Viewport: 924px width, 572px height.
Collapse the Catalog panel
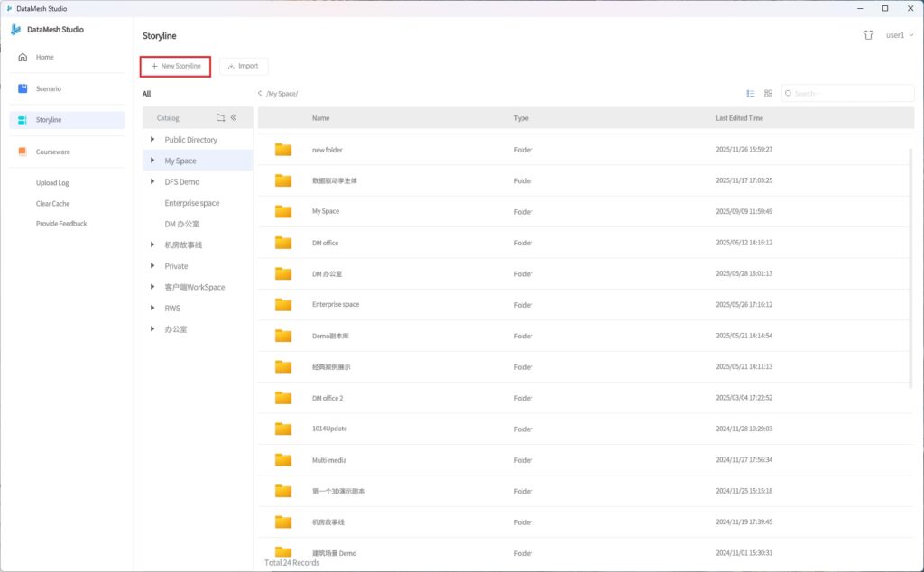coord(234,118)
